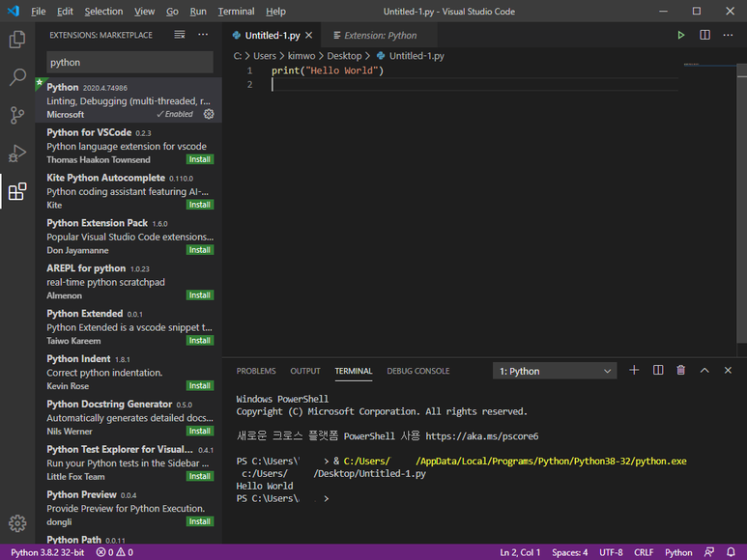Split the editor right
Screen dimensions: 747x560
click(x=704, y=35)
